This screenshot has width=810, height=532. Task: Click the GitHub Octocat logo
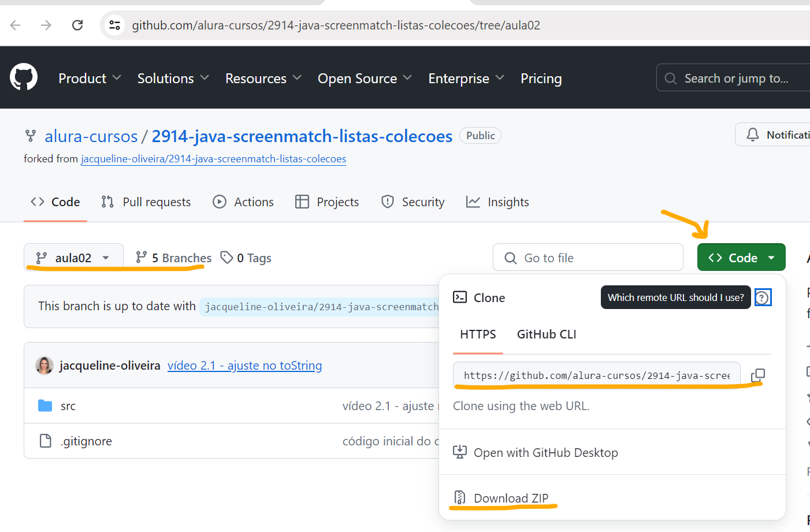pos(24,77)
